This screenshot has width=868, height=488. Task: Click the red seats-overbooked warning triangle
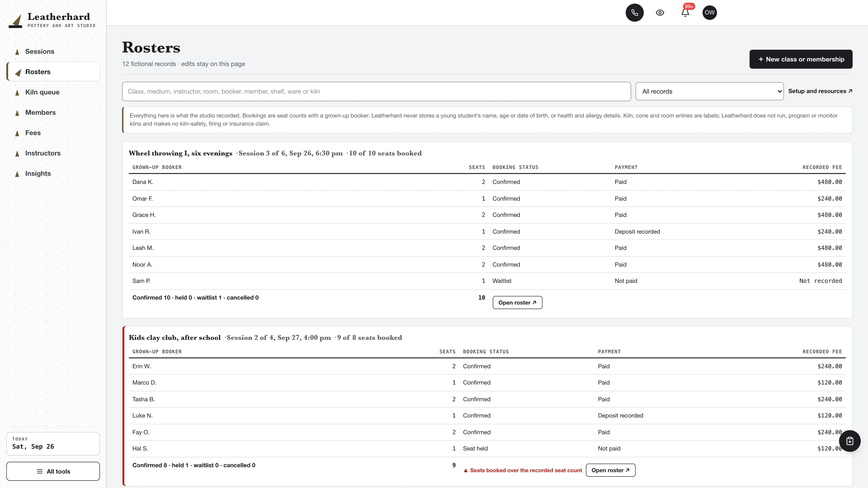click(x=466, y=470)
